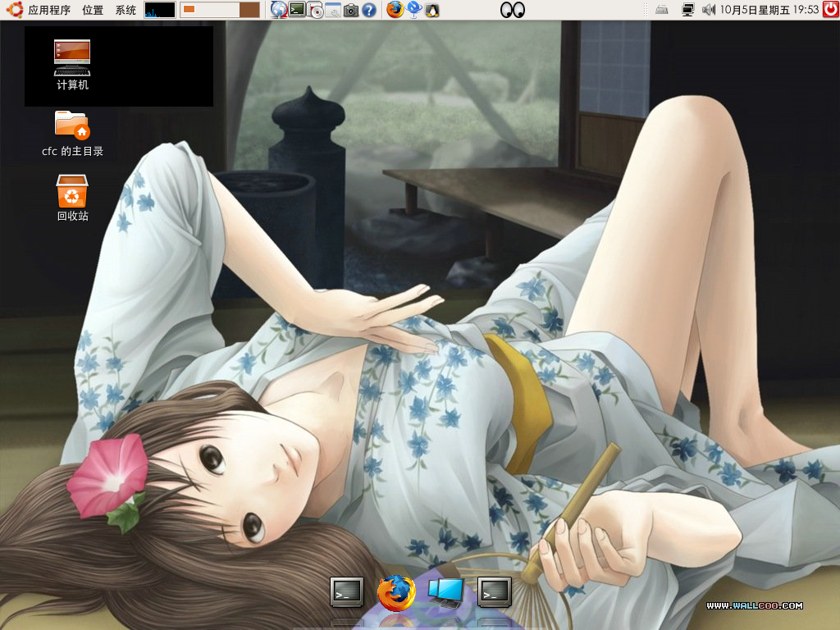Image resolution: width=840 pixels, height=630 pixels.
Task: Select the 计算机 (Computer) desktop icon
Action: [72, 65]
